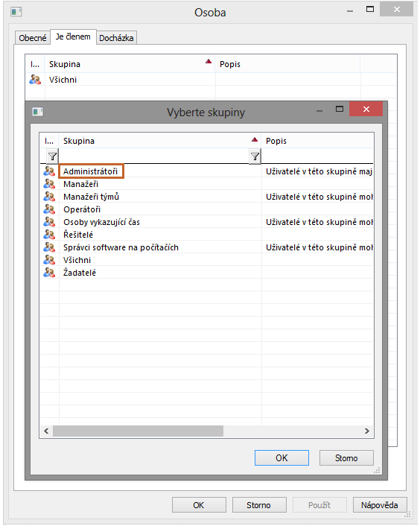420x526 pixels.
Task: Click the group icon beside Manažeři týmů
Action: pyautogui.click(x=49, y=197)
